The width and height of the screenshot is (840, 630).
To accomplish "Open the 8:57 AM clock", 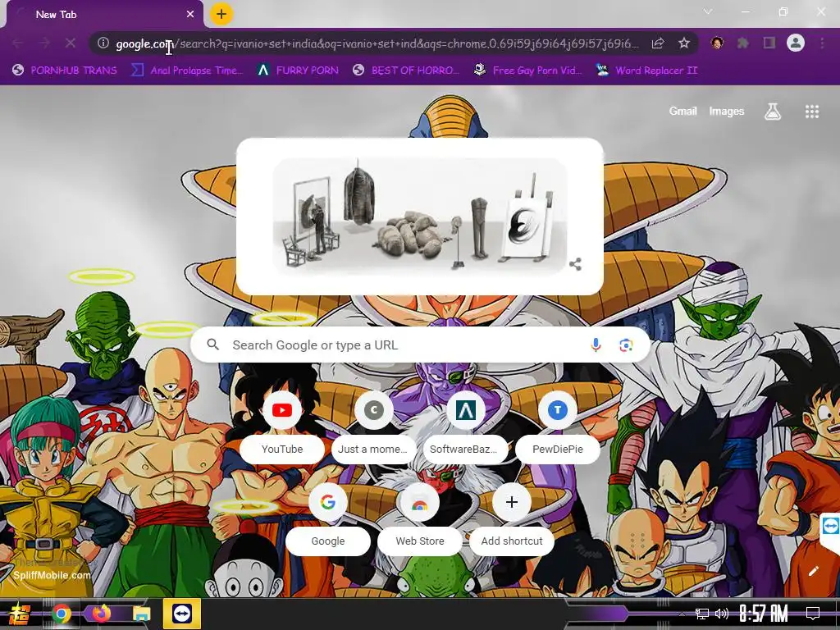I will (764, 614).
